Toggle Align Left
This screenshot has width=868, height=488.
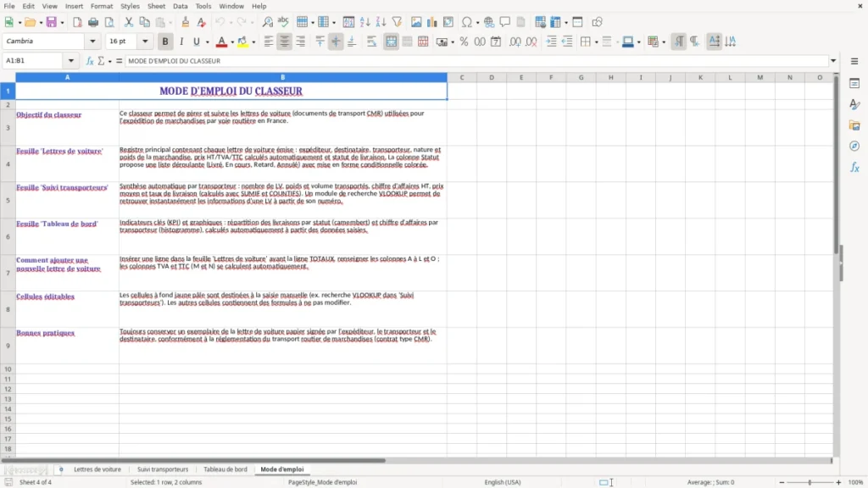[269, 42]
